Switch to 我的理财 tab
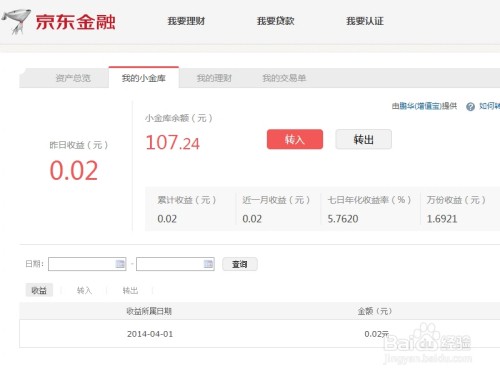The width and height of the screenshot is (500, 376). (x=214, y=78)
